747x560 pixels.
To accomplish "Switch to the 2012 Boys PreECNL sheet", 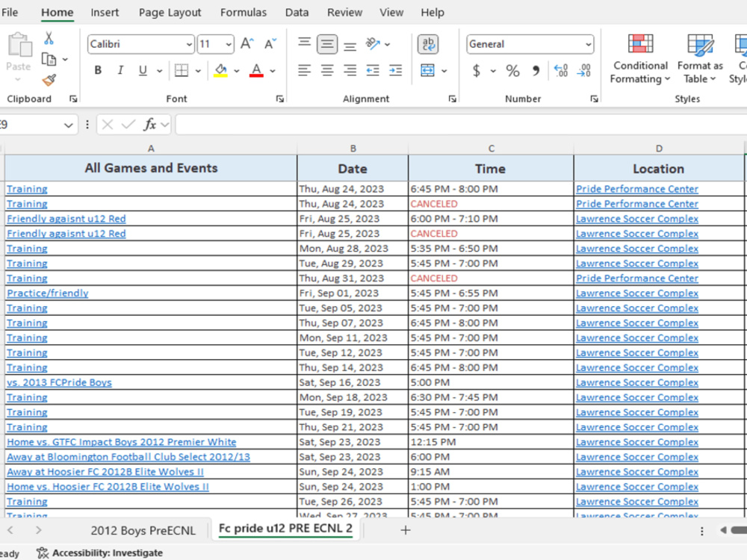I will 143,530.
